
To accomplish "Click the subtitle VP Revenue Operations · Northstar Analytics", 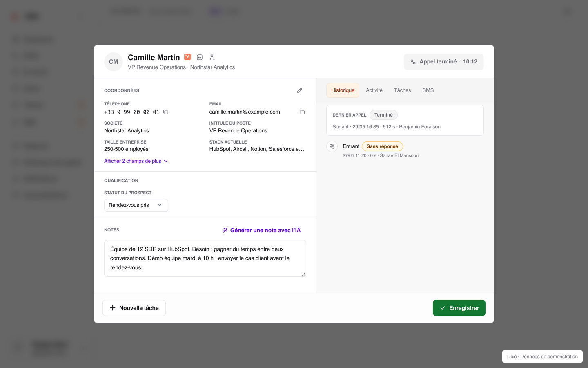I will pyautogui.click(x=181, y=67).
